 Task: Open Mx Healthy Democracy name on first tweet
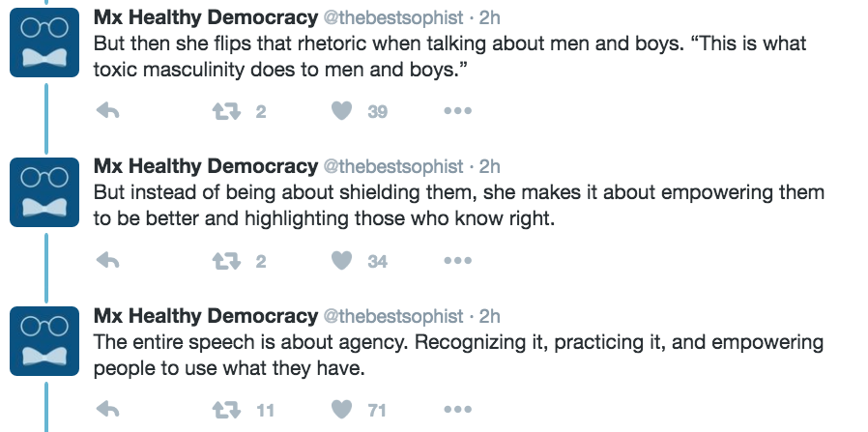click(x=205, y=17)
